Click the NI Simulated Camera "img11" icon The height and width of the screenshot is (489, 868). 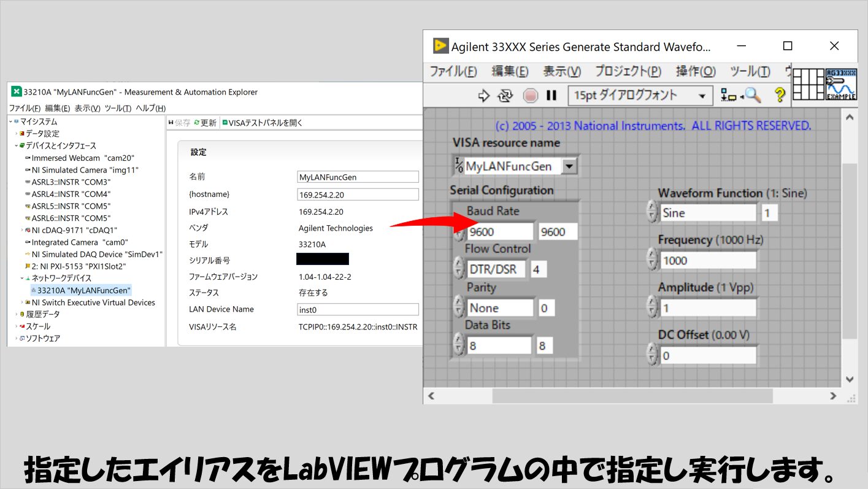point(28,170)
